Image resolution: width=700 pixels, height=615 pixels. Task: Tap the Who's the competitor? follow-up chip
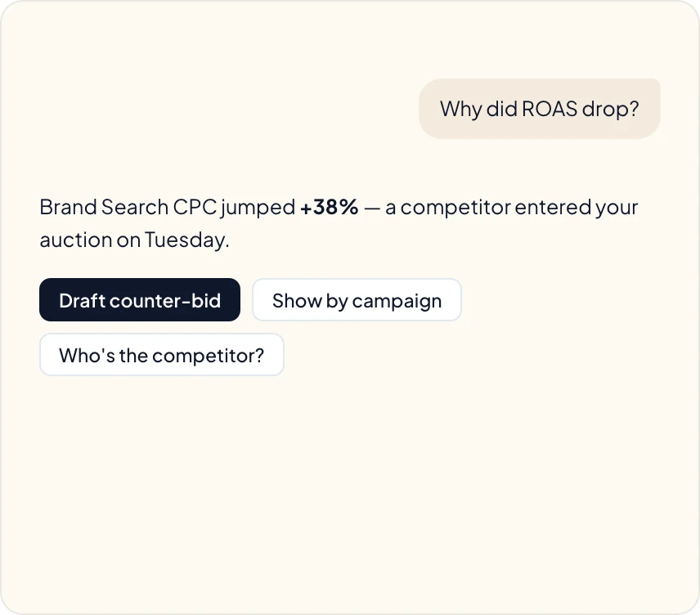tap(162, 355)
